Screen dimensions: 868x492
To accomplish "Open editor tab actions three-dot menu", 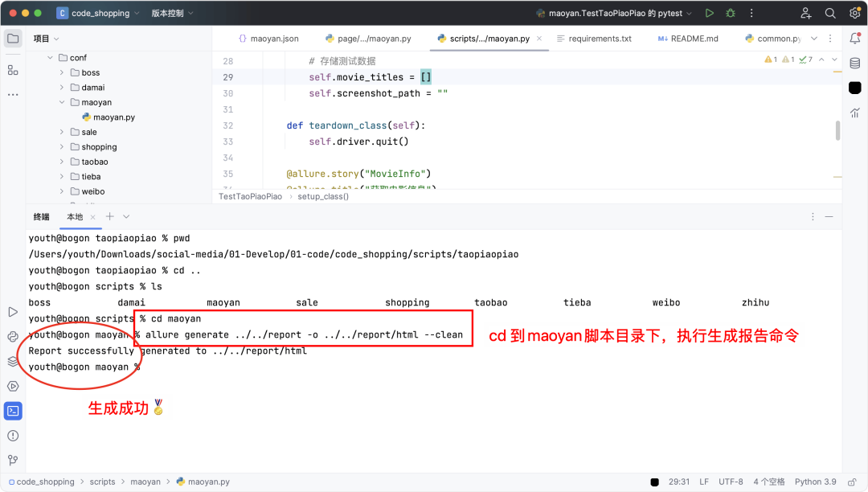I will tap(829, 39).
